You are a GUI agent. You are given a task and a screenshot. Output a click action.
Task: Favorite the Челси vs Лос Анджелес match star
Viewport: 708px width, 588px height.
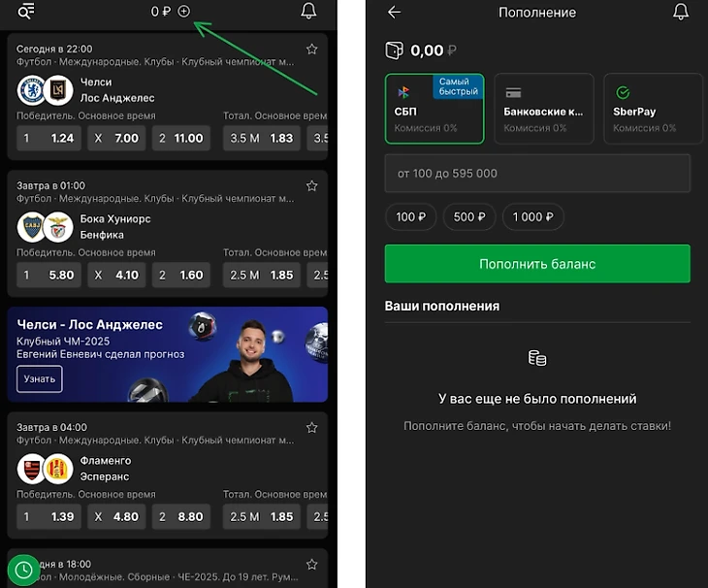312,49
